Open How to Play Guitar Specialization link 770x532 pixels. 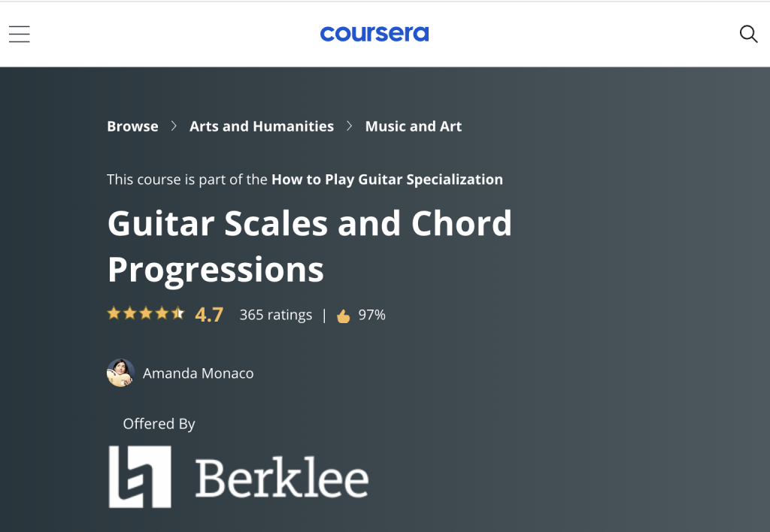click(387, 180)
